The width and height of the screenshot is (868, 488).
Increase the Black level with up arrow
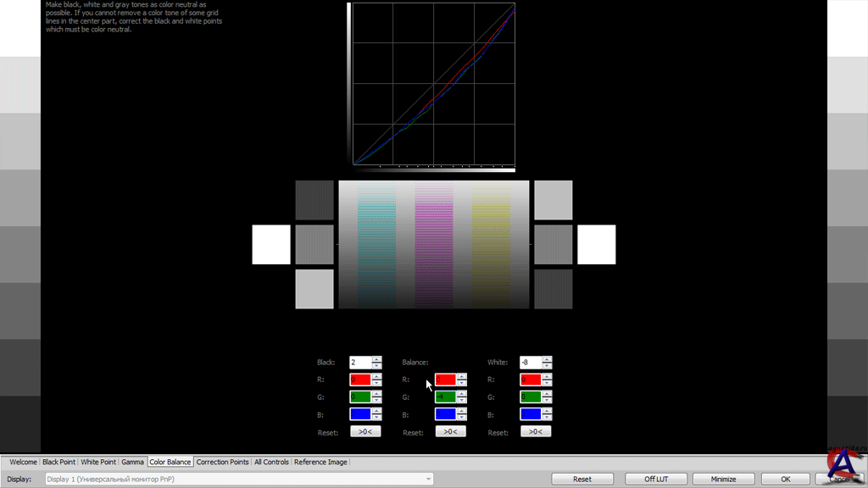coord(377,359)
